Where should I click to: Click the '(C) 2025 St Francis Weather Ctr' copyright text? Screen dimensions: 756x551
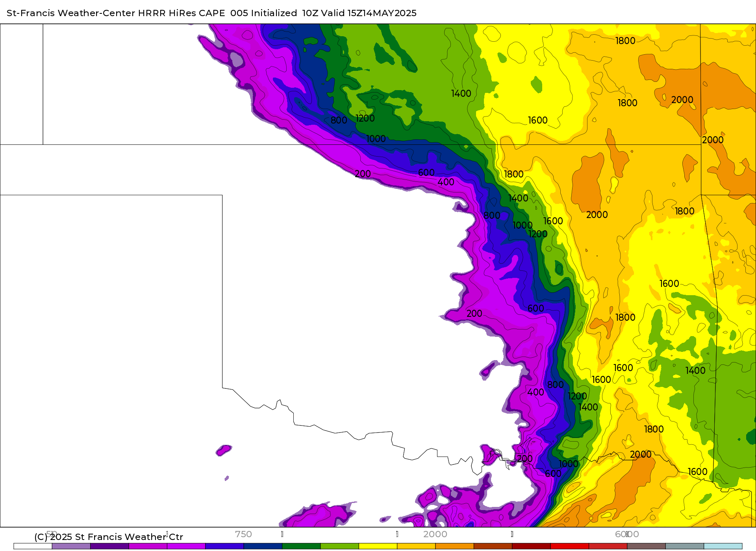pos(109,537)
